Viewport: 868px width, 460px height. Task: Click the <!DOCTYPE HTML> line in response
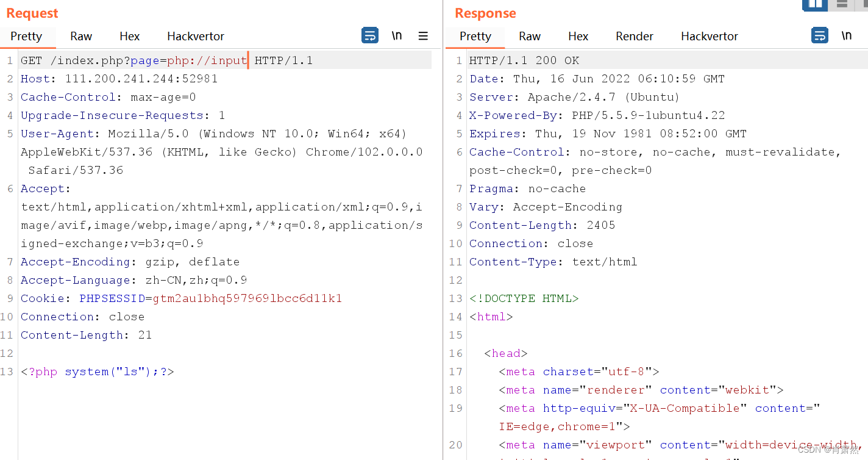(524, 298)
